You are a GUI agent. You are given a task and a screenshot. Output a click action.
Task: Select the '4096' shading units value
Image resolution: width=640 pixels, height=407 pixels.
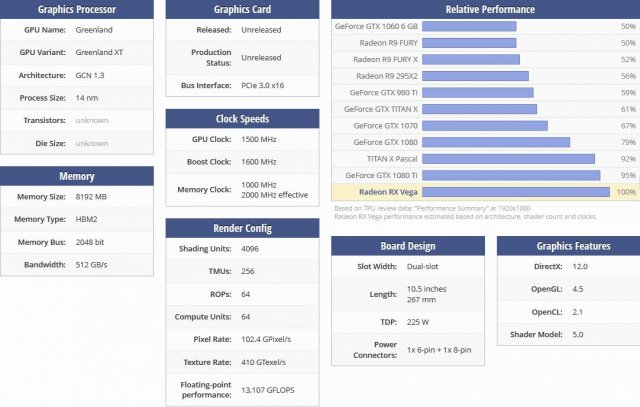tap(250, 249)
